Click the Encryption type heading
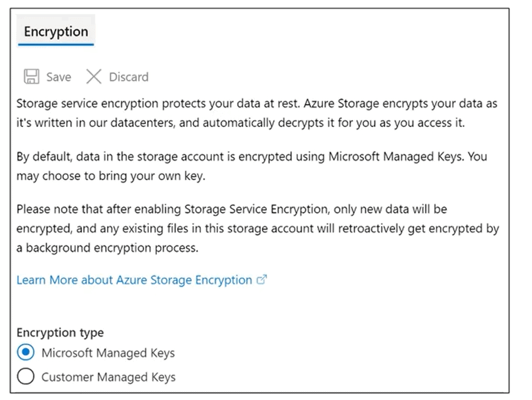532x400 pixels. point(60,333)
